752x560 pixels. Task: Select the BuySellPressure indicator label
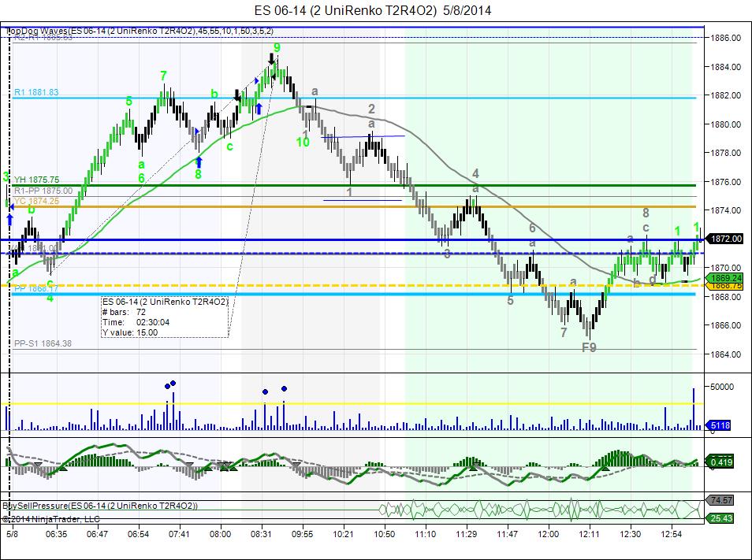point(100,506)
